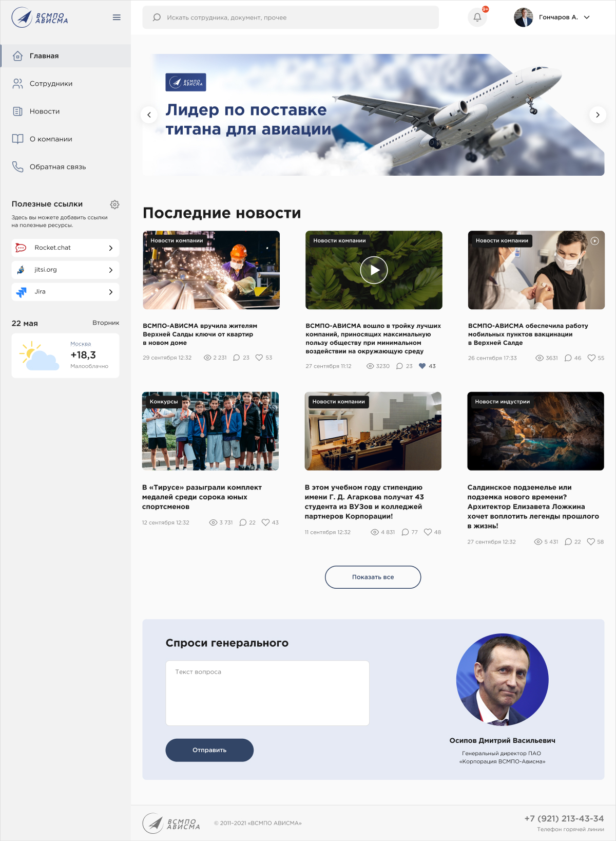Open the Jira link chevron

(x=110, y=292)
